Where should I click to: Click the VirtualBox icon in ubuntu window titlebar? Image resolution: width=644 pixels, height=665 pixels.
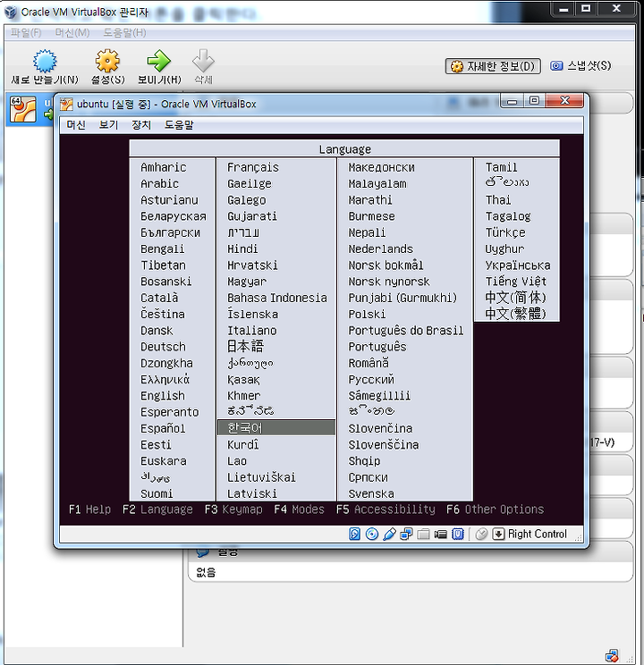click(66, 104)
